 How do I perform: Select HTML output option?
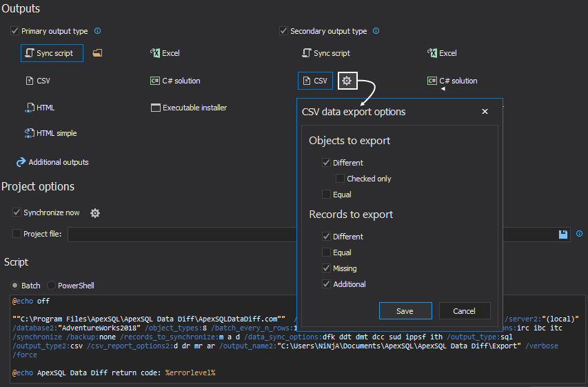[x=40, y=108]
